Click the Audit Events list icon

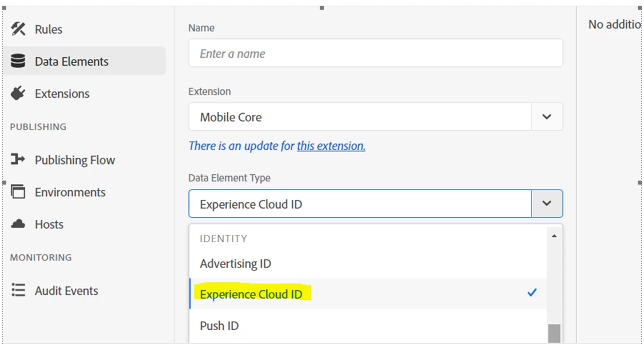pos(18,290)
